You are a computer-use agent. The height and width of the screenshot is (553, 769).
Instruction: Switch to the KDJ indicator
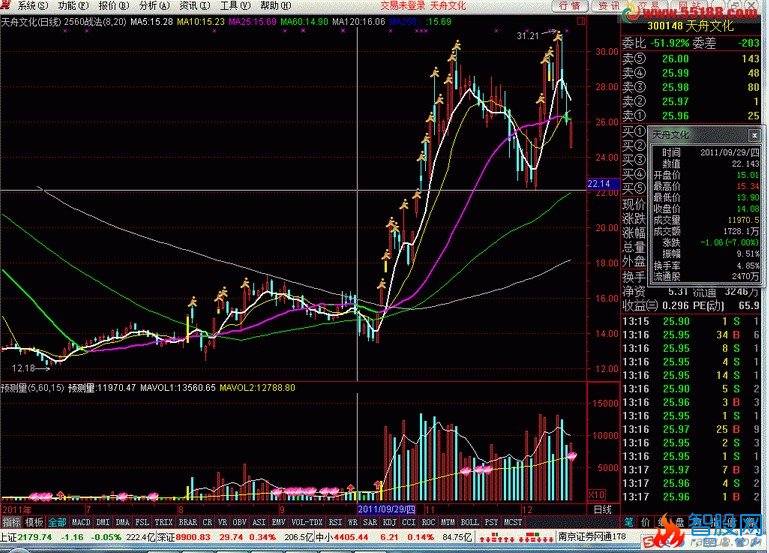click(389, 523)
